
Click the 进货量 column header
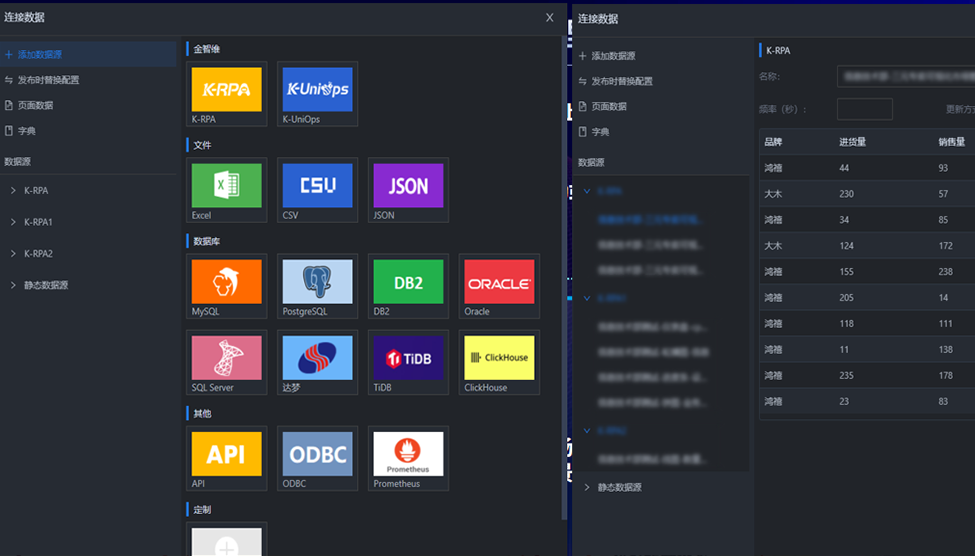click(x=852, y=142)
